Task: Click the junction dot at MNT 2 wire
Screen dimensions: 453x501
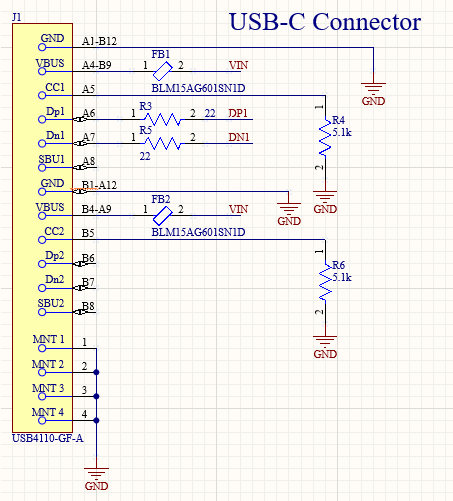Action: [96, 372]
